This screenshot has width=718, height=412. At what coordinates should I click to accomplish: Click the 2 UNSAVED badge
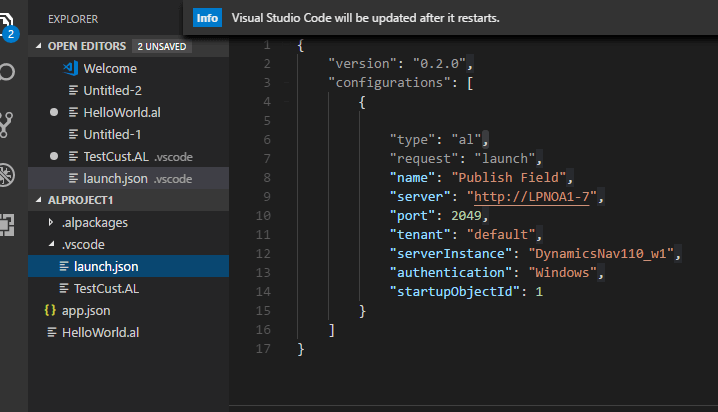click(162, 46)
